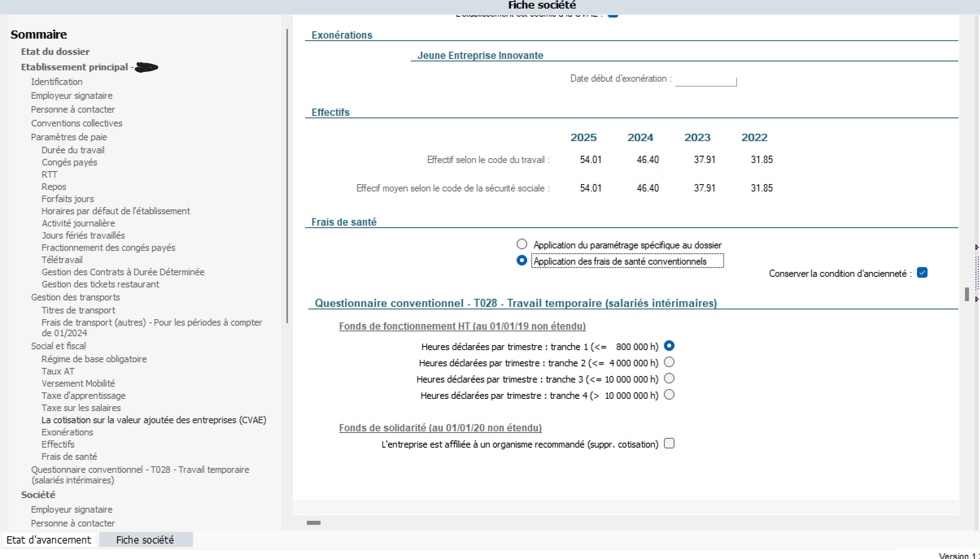980x559 pixels.
Task: Check the organisme recommandé affiliation checkbox
Action: 669,444
